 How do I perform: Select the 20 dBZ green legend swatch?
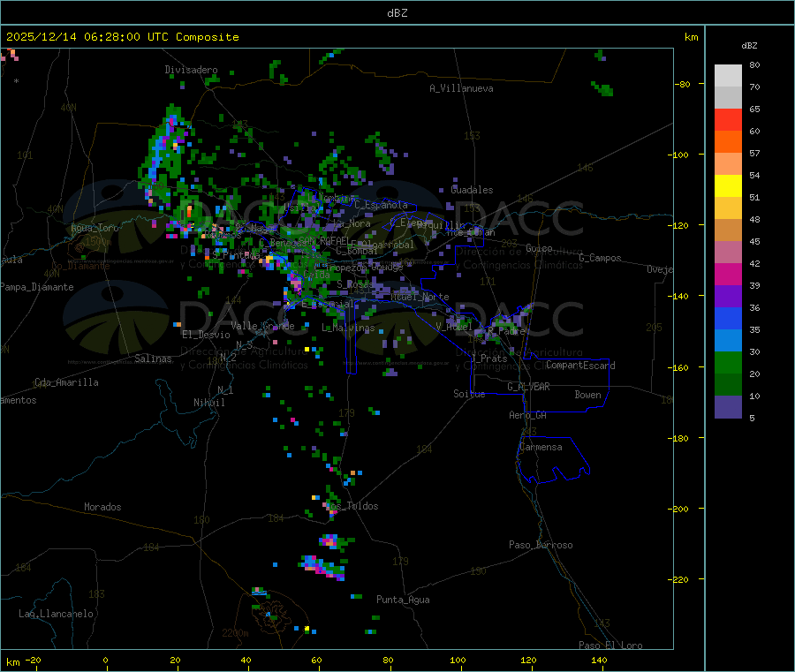click(x=728, y=362)
